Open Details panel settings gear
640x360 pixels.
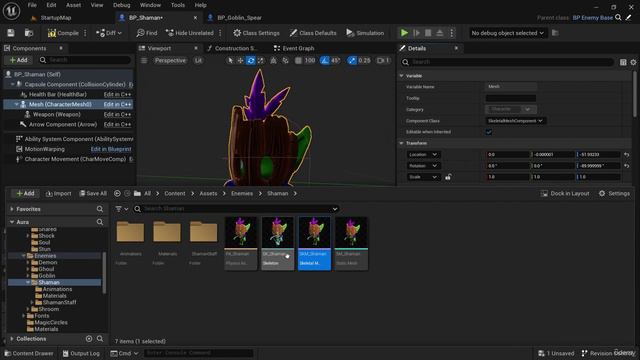click(633, 62)
